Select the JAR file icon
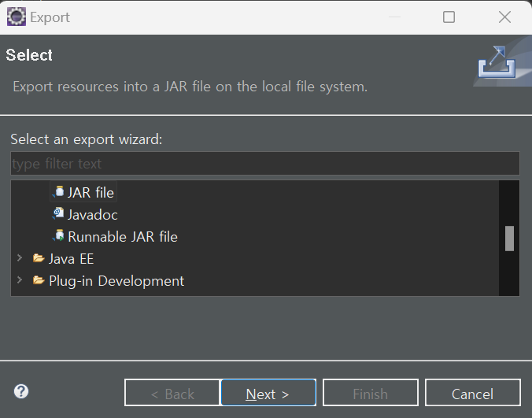Viewport: 532px width, 418px height. pyautogui.click(x=58, y=192)
